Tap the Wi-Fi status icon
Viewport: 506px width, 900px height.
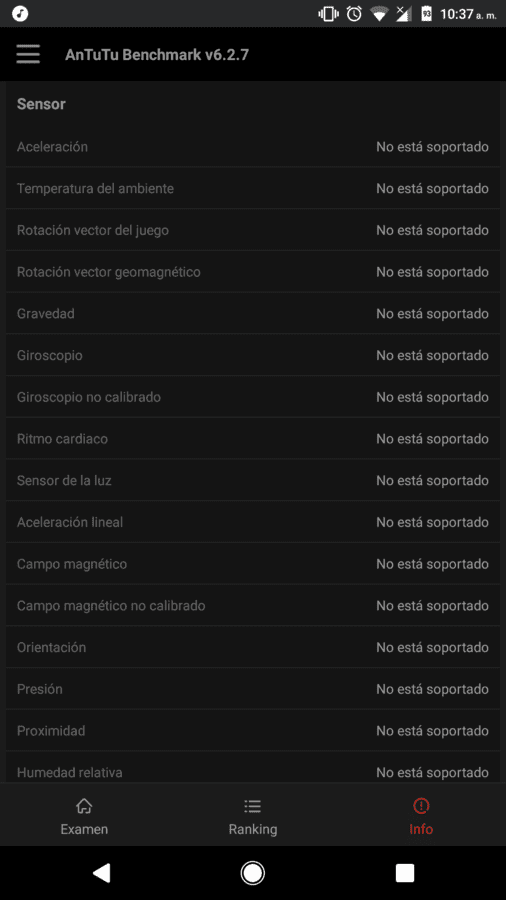coord(379,13)
